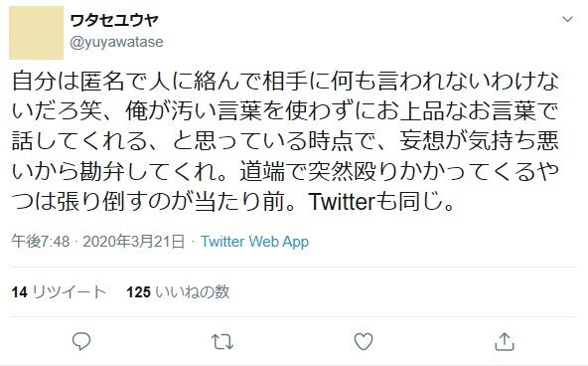
Task: Click the tweet line starting 話してくれる
Action: pos(285,141)
